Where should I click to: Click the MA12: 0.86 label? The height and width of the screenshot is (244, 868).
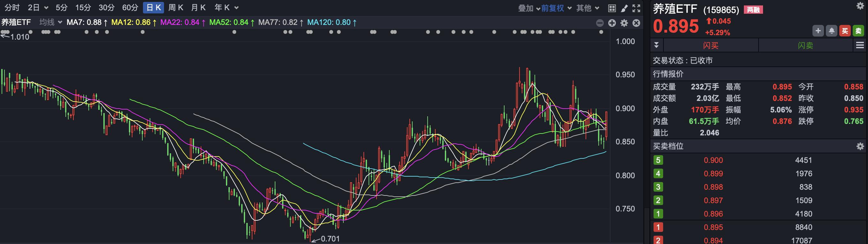click(134, 23)
